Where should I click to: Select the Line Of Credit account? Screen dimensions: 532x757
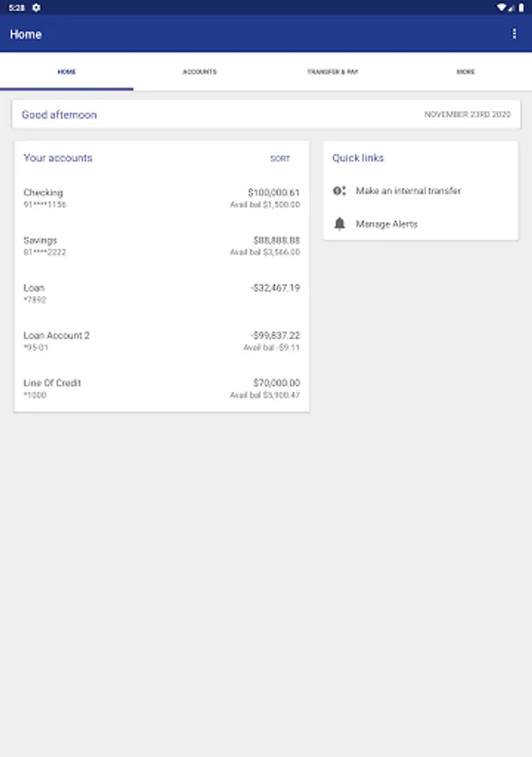(161, 388)
